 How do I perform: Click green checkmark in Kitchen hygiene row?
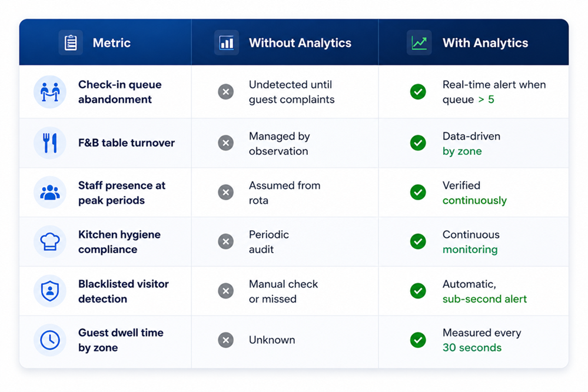pyautogui.click(x=418, y=241)
